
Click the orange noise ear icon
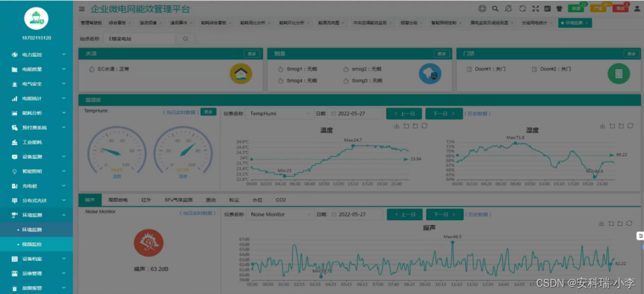[x=149, y=243]
